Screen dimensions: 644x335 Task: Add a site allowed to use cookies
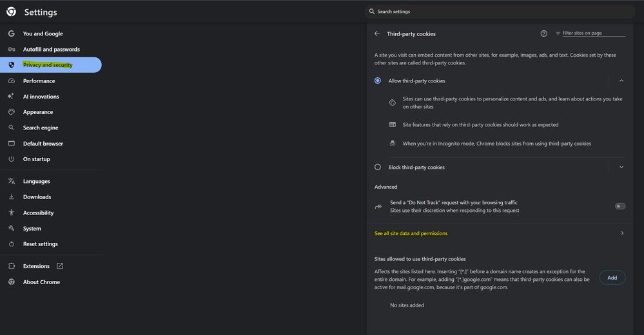click(x=612, y=278)
